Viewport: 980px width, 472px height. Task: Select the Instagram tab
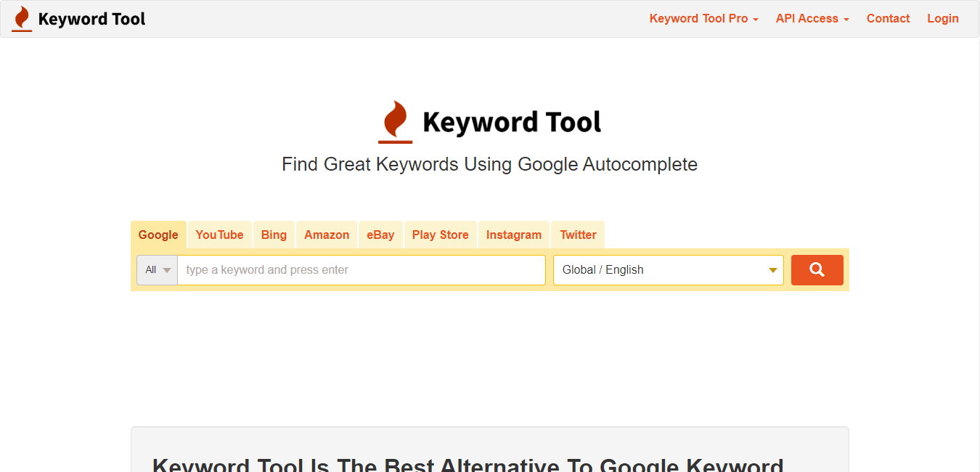[x=514, y=235]
